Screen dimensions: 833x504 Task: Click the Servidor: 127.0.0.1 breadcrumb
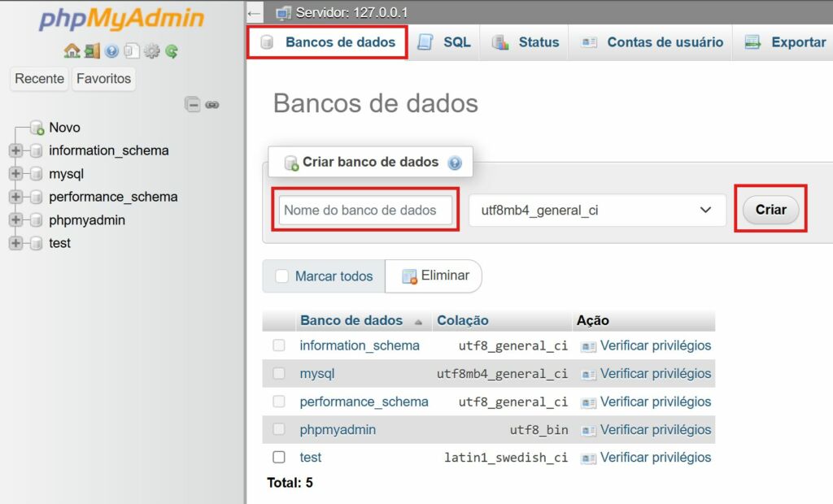(351, 13)
